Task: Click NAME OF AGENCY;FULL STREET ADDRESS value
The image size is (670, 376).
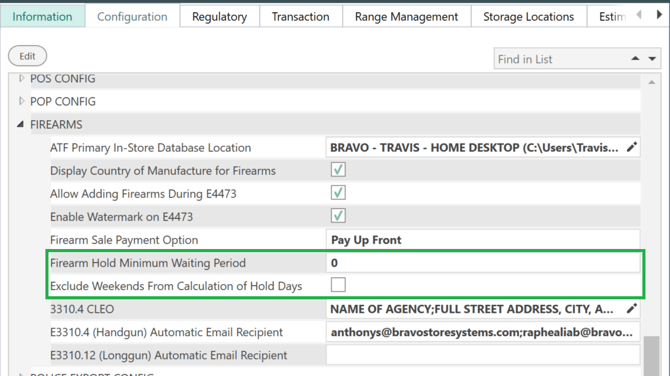Action: tap(472, 309)
